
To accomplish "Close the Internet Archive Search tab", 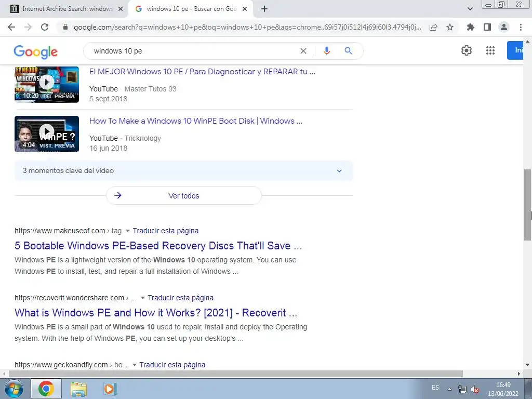I will point(121,9).
